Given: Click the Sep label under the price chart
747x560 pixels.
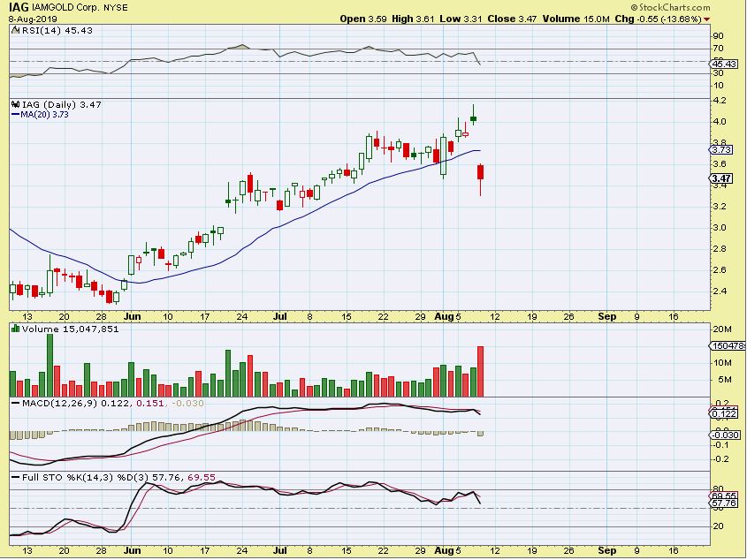Looking at the screenshot, I should pyautogui.click(x=607, y=317).
